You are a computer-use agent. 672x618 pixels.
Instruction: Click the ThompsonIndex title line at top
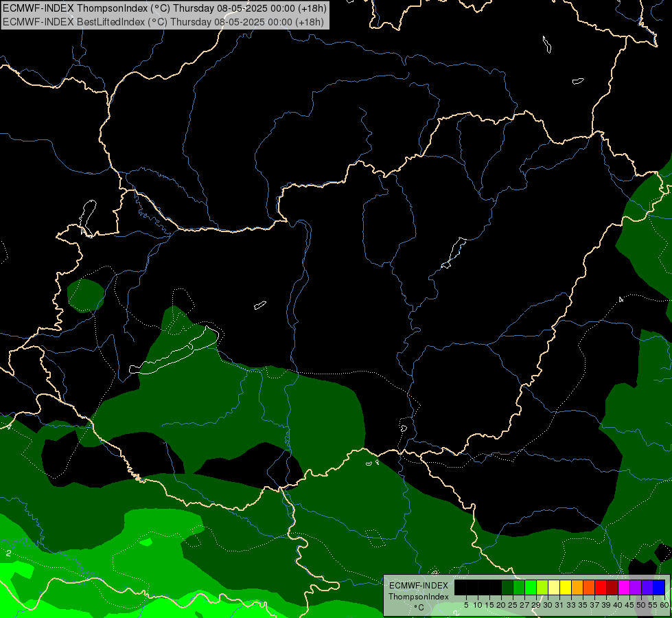tap(165, 8)
